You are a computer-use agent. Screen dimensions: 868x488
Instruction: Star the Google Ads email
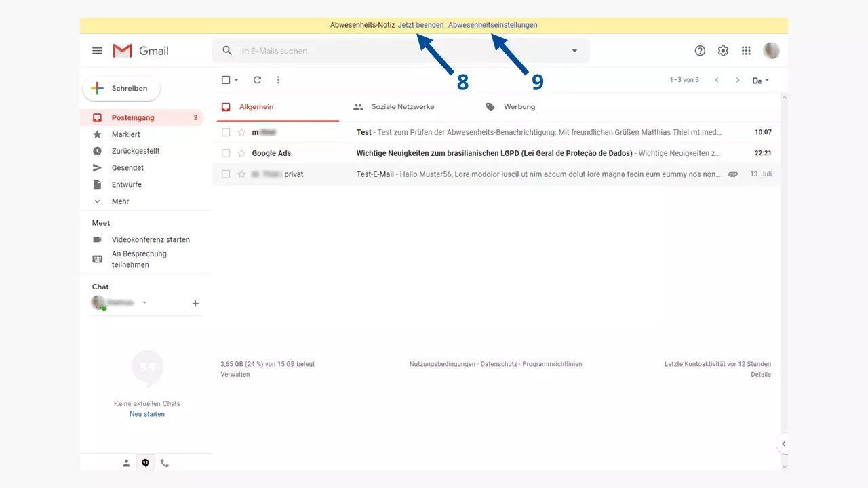(241, 153)
